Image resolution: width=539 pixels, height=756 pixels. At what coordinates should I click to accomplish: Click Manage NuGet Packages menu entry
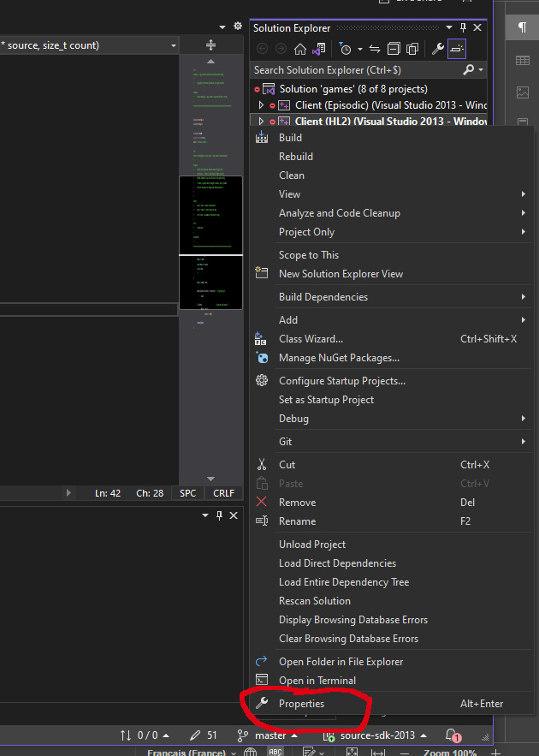[x=339, y=358]
